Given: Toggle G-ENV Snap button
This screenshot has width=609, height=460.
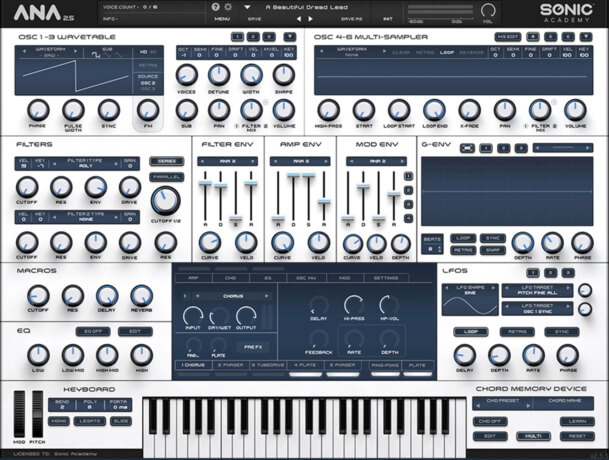Looking at the screenshot, I should pos(492,250).
